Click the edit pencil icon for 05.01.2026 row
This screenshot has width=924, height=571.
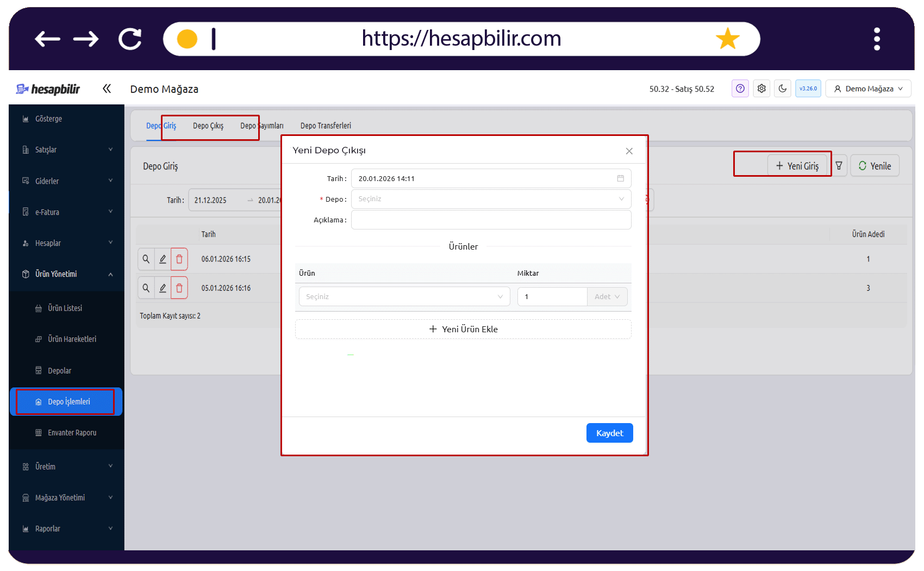(x=163, y=288)
